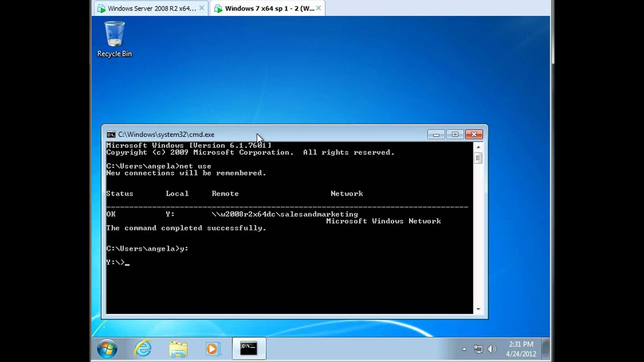644x362 pixels.
Task: Click the 'C:\Users\angela>y:' line
Action: [147, 248]
